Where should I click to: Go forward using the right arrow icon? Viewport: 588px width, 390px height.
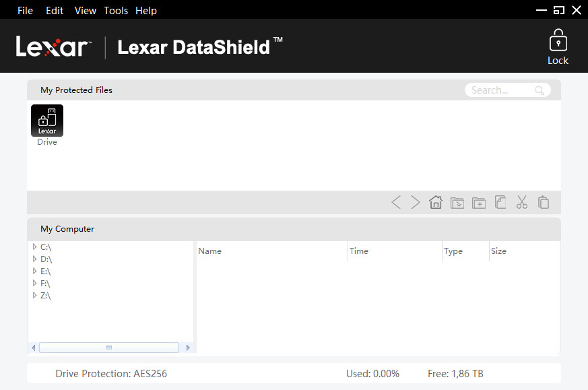(x=415, y=202)
